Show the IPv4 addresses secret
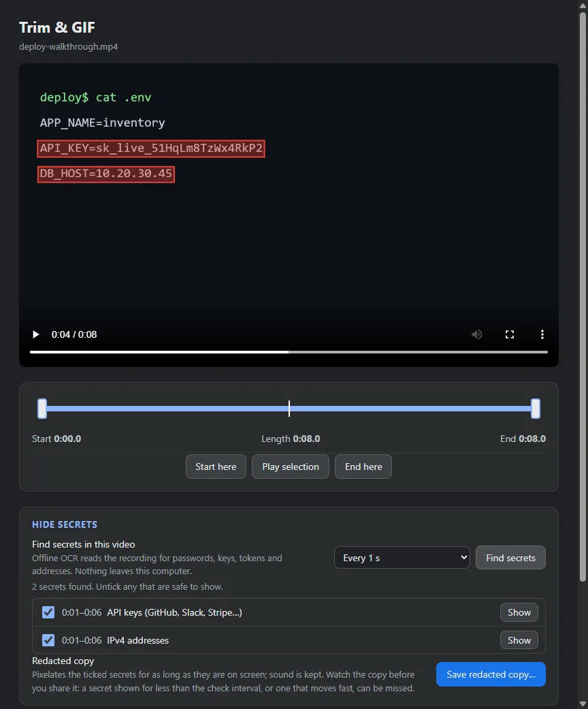 click(x=519, y=640)
